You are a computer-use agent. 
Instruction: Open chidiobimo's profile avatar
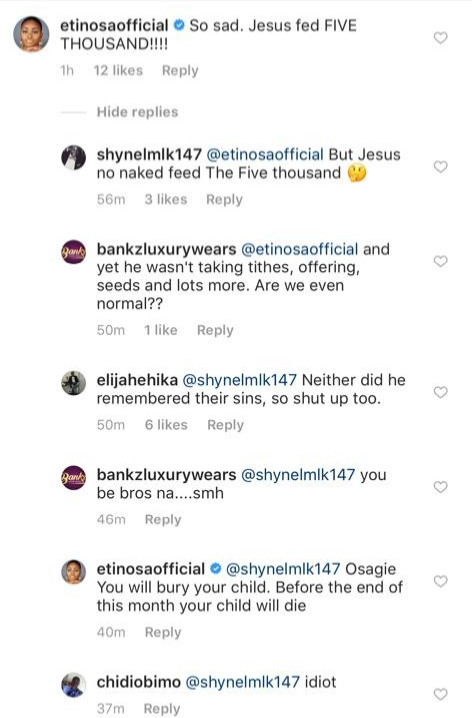click(x=73, y=685)
